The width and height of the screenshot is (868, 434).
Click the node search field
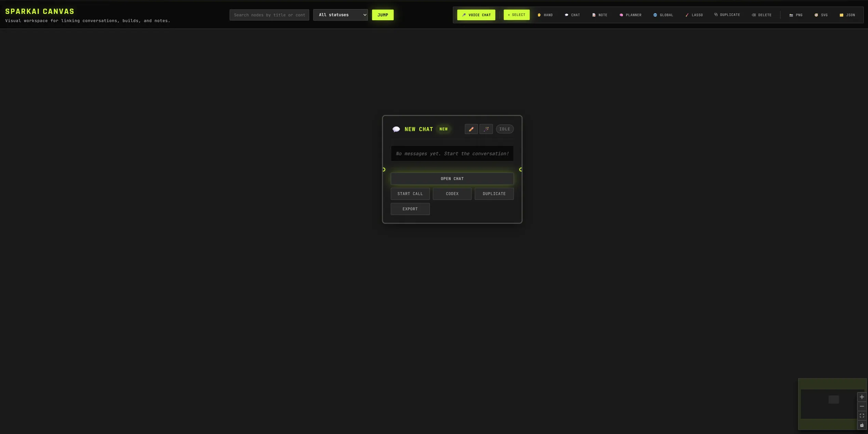[x=269, y=15]
